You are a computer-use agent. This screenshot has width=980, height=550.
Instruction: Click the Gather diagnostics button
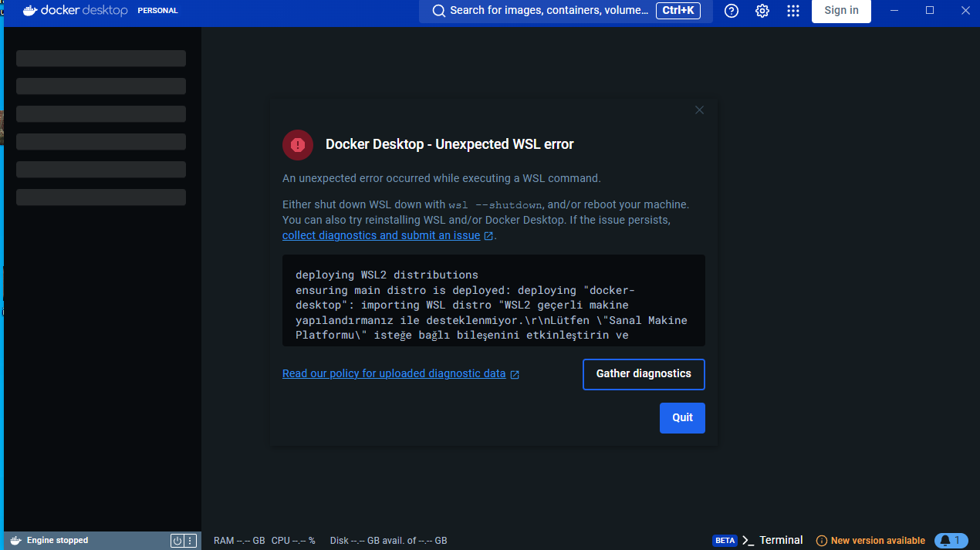pyautogui.click(x=644, y=374)
